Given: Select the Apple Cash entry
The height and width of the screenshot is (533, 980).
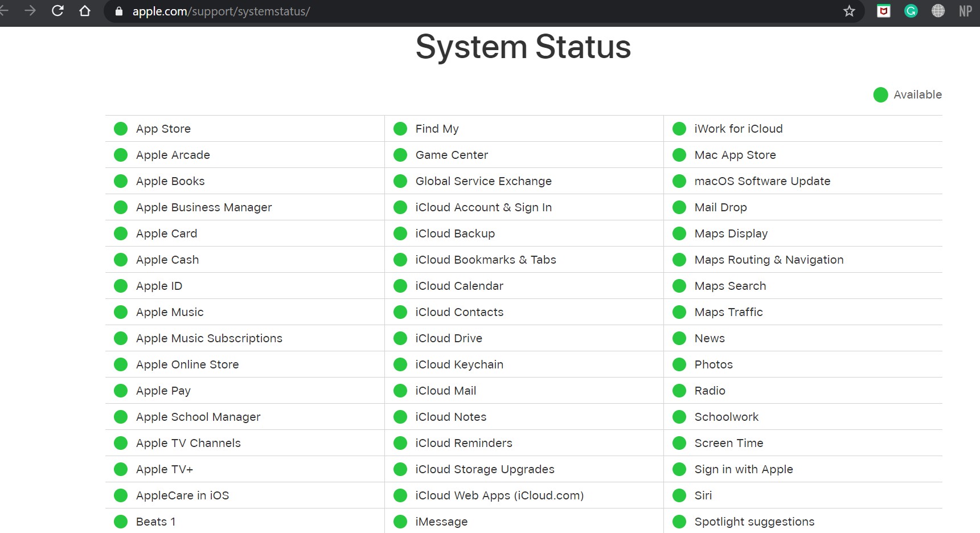Looking at the screenshot, I should click(167, 260).
